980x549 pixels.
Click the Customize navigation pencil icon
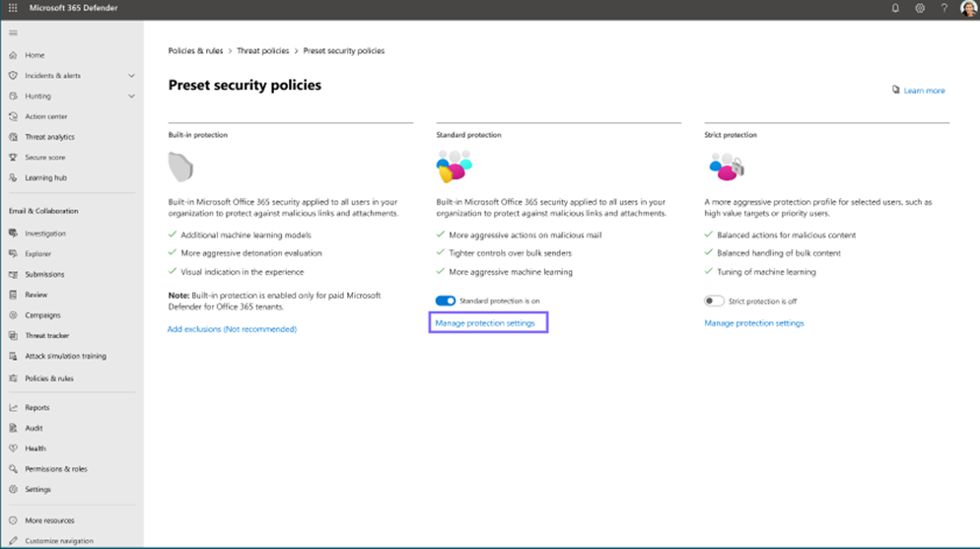(x=13, y=541)
